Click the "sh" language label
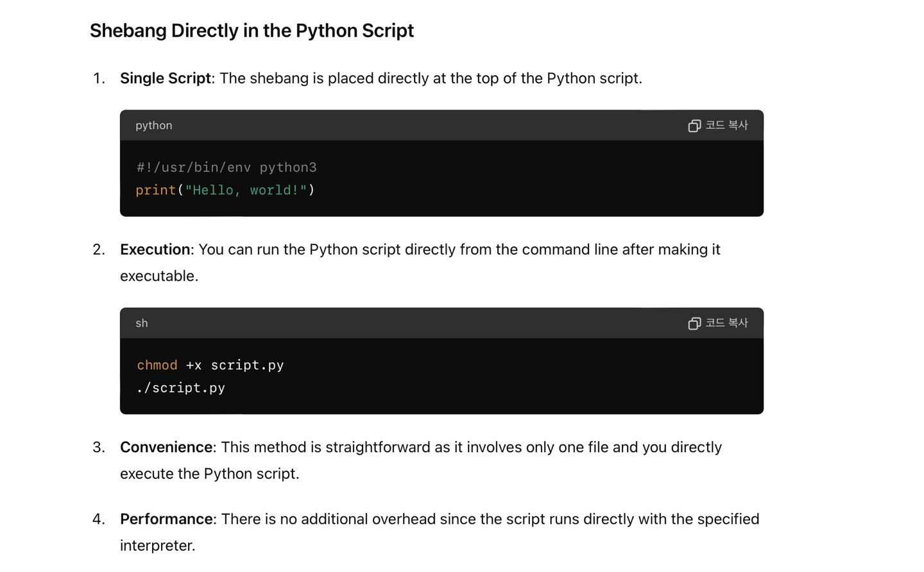 pyautogui.click(x=142, y=323)
